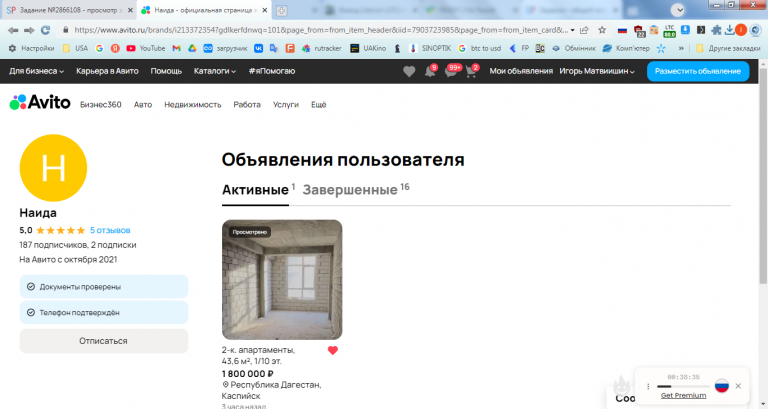
Task: Open the Настройки bookmark
Action: [x=31, y=48]
